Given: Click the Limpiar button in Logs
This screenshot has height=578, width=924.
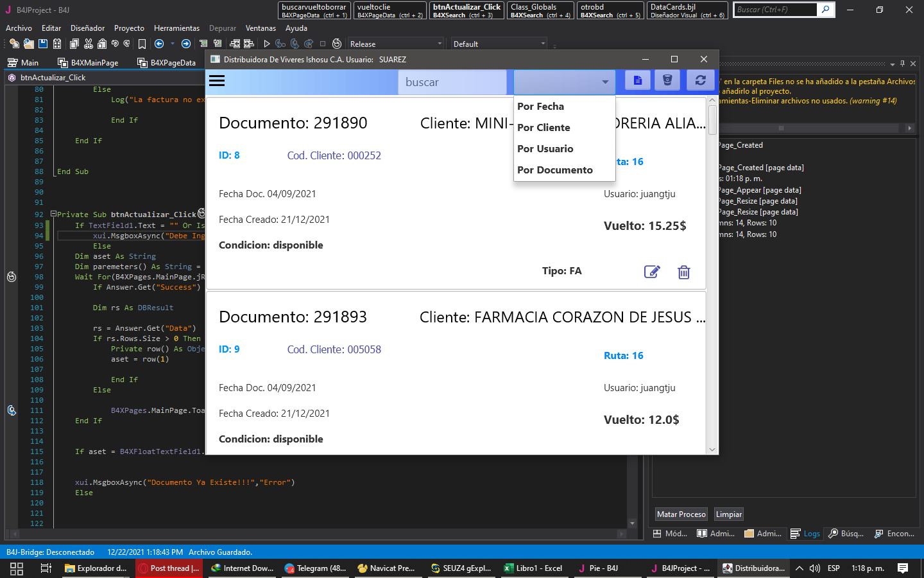Looking at the screenshot, I should coord(728,514).
